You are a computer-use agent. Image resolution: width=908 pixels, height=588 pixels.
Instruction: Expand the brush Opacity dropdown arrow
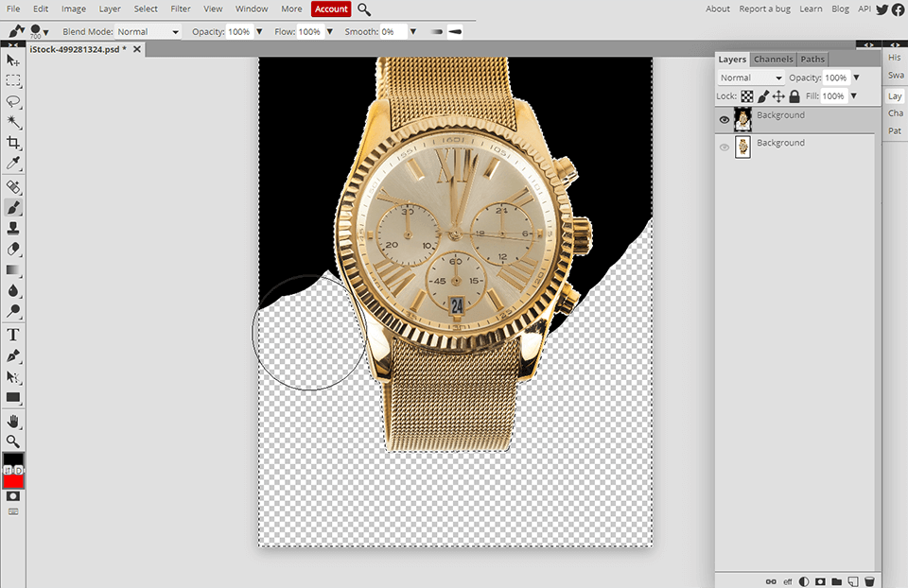[258, 32]
